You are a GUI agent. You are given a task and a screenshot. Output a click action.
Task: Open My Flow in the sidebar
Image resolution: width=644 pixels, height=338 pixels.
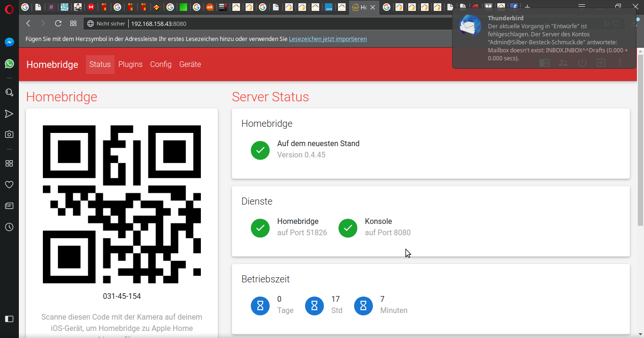[9, 114]
